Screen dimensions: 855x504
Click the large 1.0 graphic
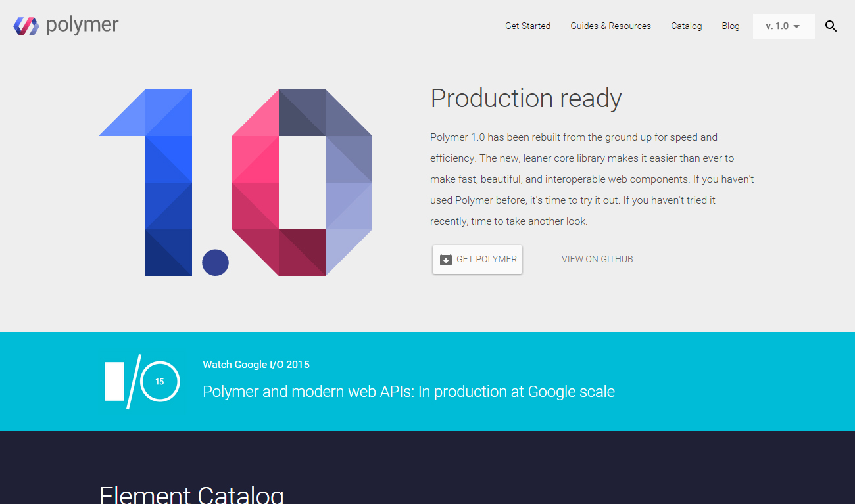click(x=235, y=182)
